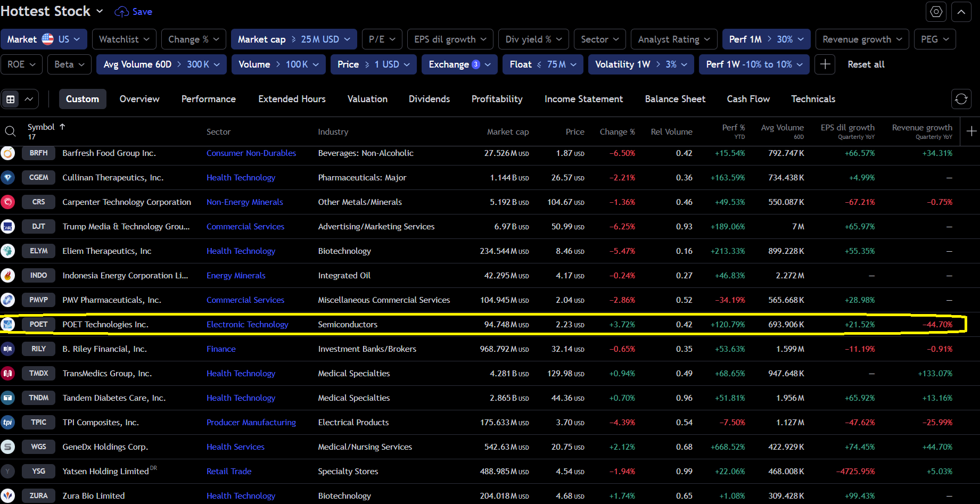Click the add column plus icon
Viewport: 980px width, 504px height.
click(x=971, y=131)
